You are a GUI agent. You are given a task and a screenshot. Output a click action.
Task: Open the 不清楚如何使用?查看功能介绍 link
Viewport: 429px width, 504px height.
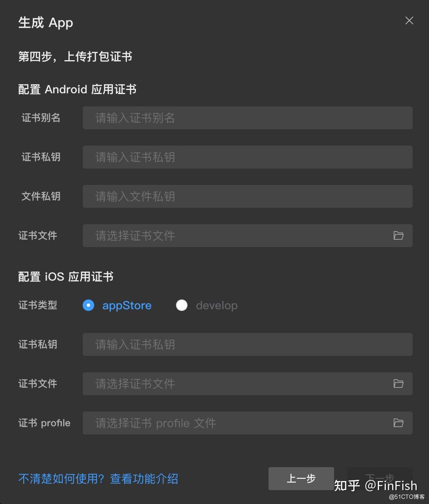click(x=98, y=478)
